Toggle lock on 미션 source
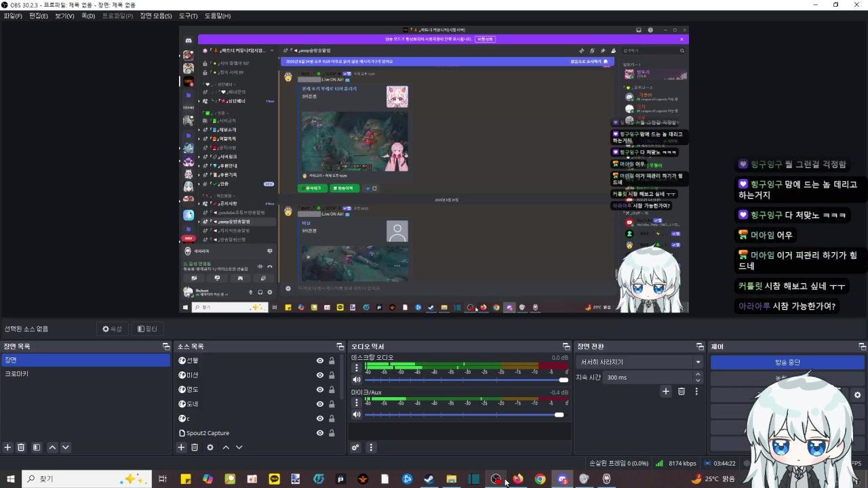Image resolution: width=868 pixels, height=488 pixels. point(332,375)
